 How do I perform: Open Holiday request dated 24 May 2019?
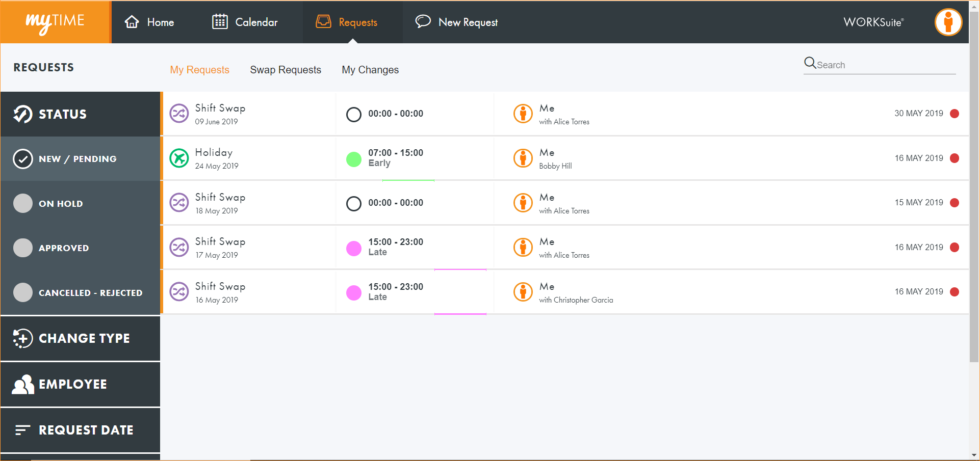point(565,158)
